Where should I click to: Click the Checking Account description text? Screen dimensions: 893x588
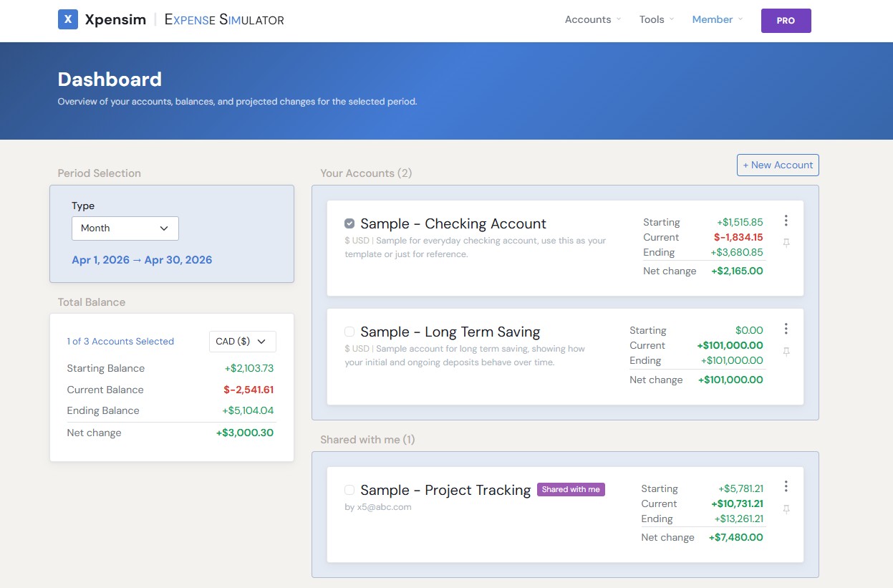coord(476,247)
